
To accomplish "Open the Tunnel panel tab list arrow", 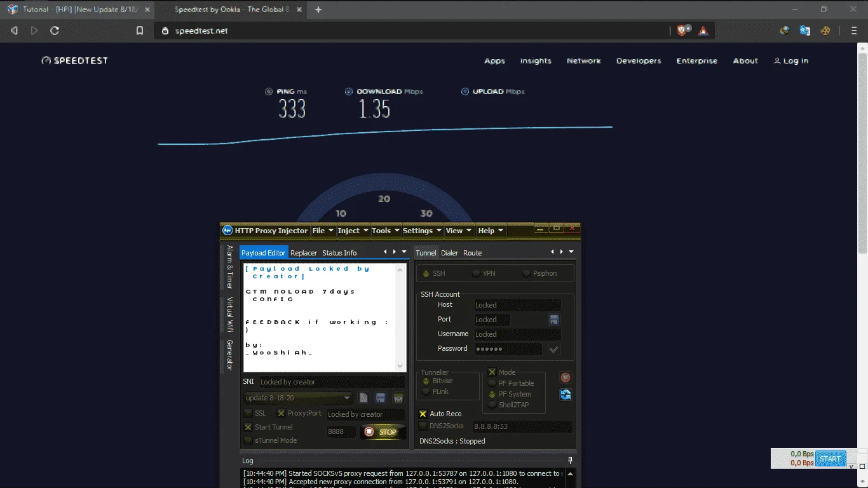I will pyautogui.click(x=571, y=252).
